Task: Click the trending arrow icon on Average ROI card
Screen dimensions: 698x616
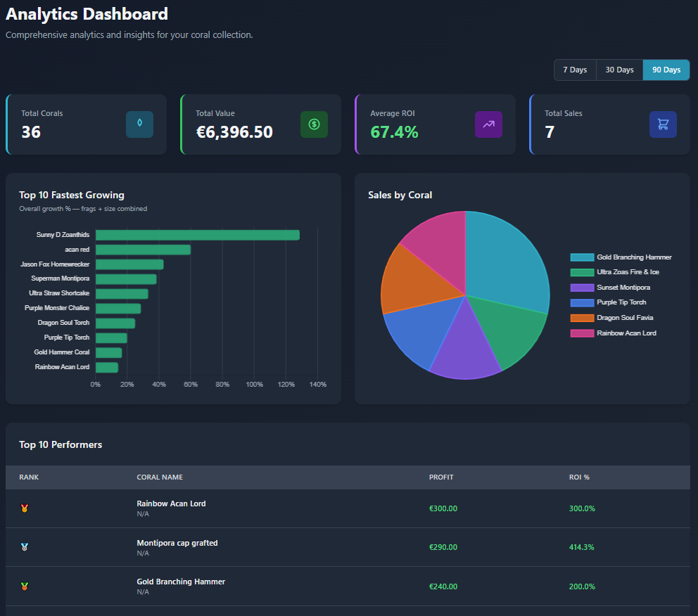Action: click(x=488, y=124)
